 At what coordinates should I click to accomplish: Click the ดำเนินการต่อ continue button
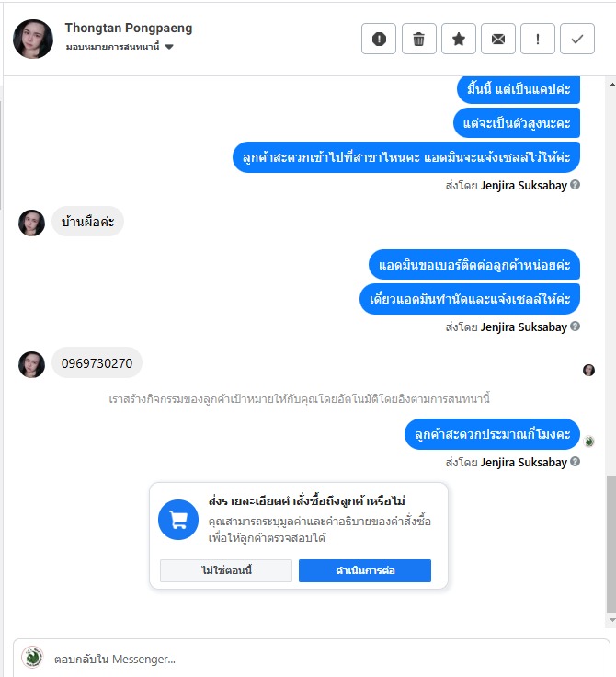pos(365,570)
